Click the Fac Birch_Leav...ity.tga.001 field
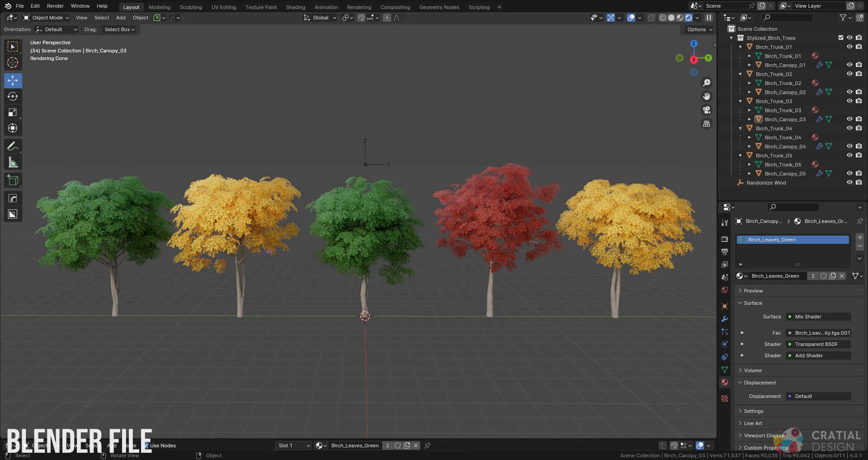 pyautogui.click(x=818, y=333)
